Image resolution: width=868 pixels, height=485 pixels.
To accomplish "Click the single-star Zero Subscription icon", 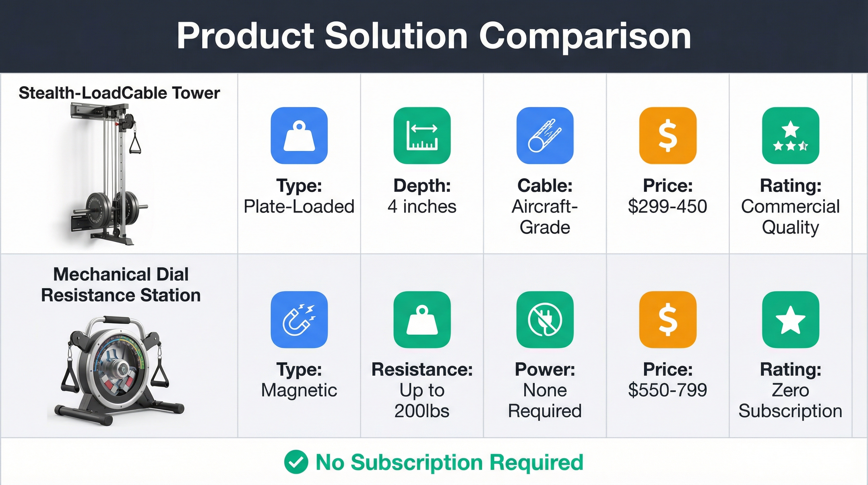I will coord(790,320).
